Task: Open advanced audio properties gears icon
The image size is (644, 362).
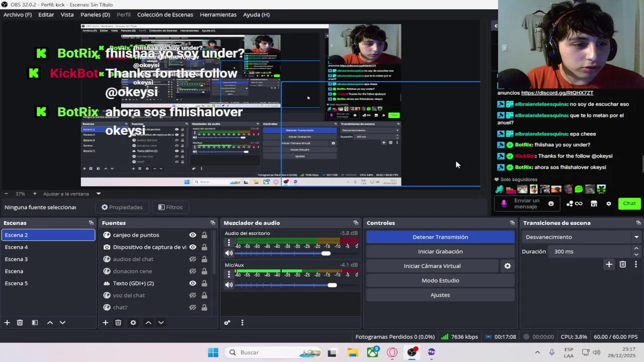Action: click(x=227, y=323)
